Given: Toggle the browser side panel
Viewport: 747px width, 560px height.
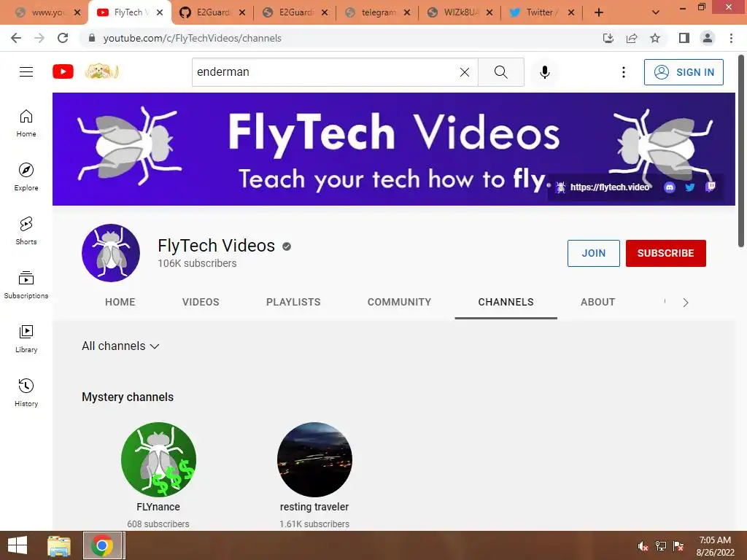Looking at the screenshot, I should (684, 38).
